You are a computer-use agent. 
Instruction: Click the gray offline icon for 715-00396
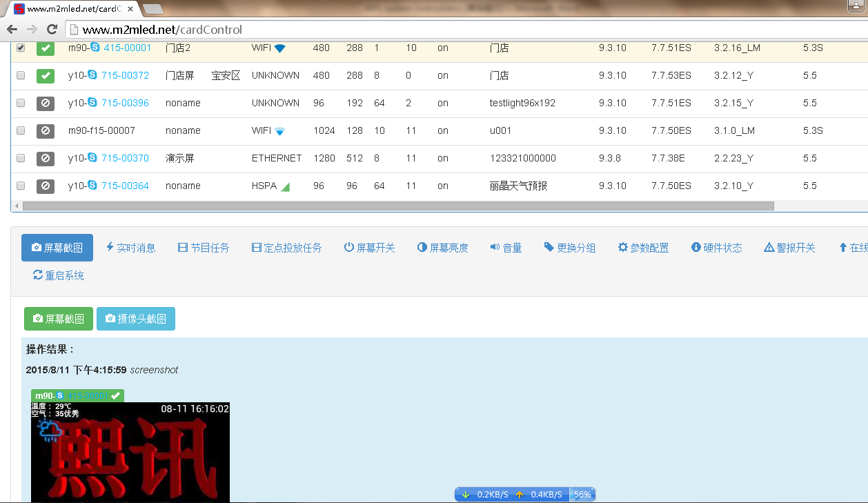46,103
